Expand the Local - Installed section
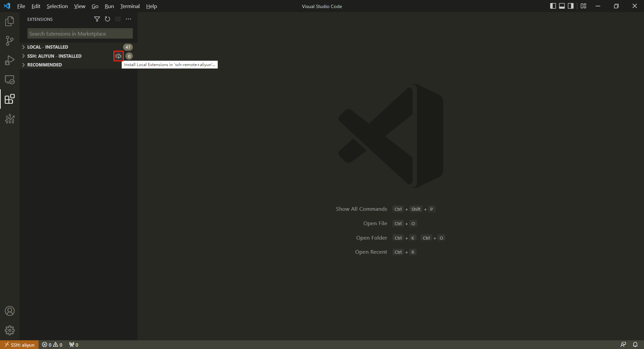Screen dimensions: 644x349 pos(47,47)
